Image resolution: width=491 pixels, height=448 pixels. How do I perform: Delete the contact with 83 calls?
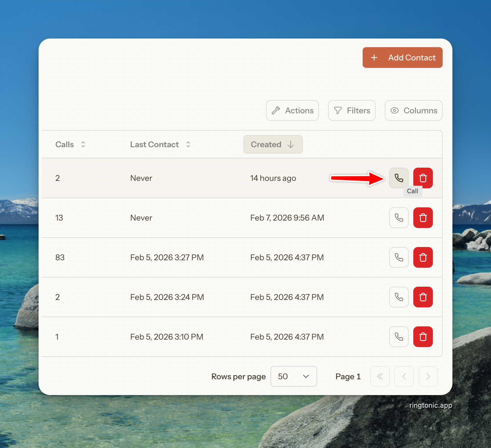tap(423, 257)
